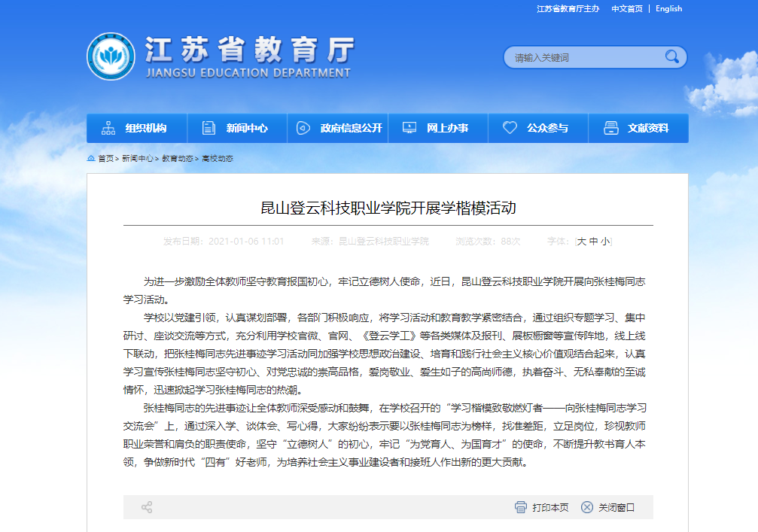The image size is (758, 532).
Task: Click the 江苏省教育厅主办 top link
Action: point(568,9)
